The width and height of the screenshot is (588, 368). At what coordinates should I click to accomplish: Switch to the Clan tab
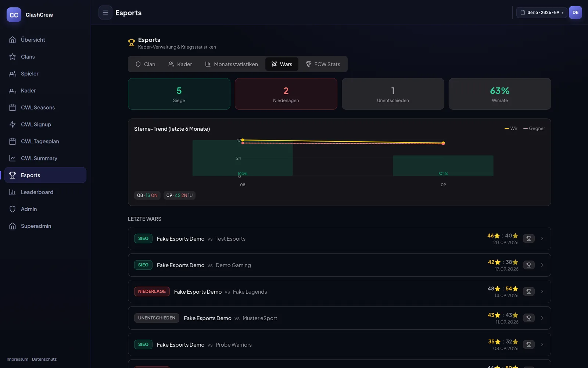click(x=145, y=64)
